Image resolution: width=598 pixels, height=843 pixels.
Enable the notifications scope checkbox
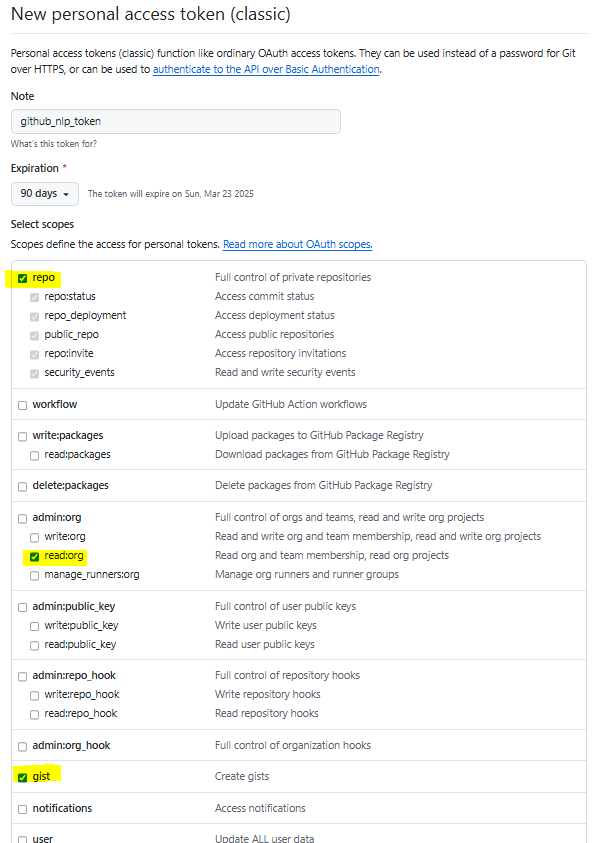(23, 809)
